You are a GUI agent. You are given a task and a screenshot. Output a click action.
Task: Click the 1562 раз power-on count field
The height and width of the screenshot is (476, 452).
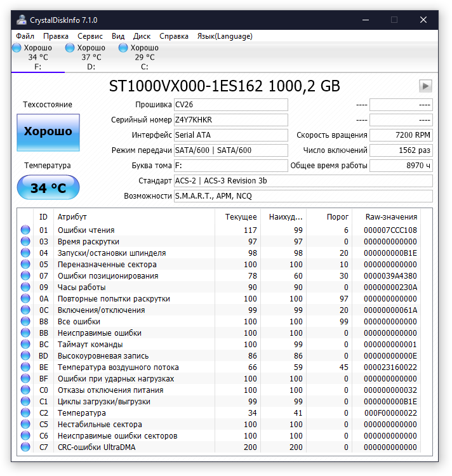[401, 150]
